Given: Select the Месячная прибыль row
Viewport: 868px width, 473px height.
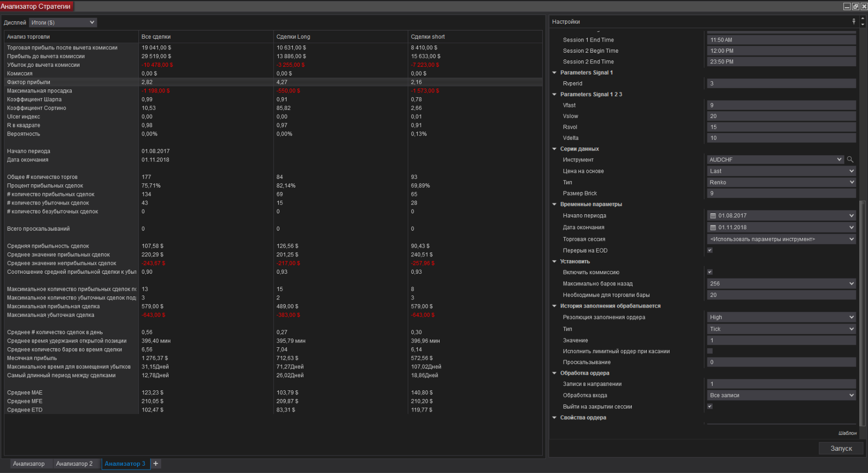Looking at the screenshot, I should point(274,358).
